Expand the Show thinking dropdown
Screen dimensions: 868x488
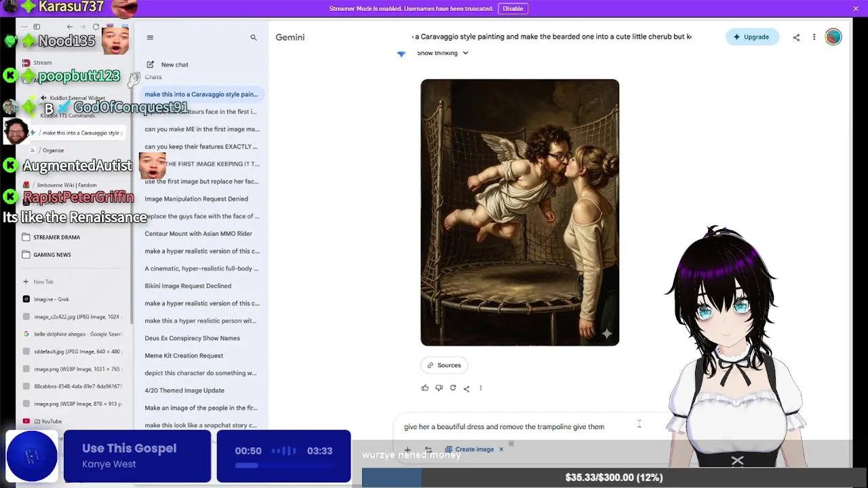click(442, 53)
